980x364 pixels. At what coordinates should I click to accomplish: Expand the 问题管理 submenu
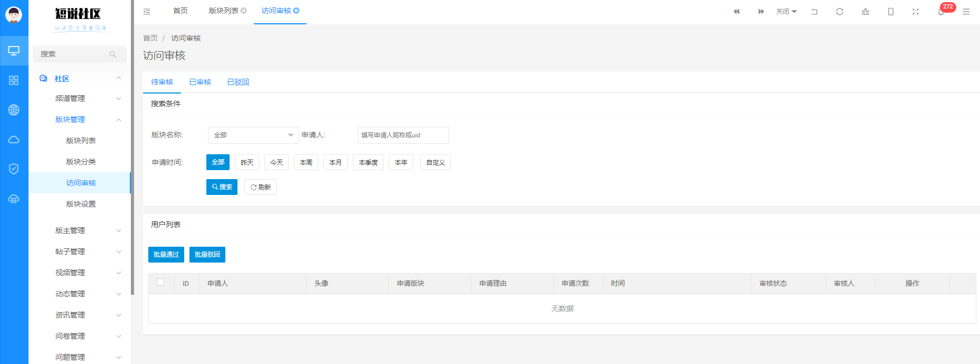[119, 357]
